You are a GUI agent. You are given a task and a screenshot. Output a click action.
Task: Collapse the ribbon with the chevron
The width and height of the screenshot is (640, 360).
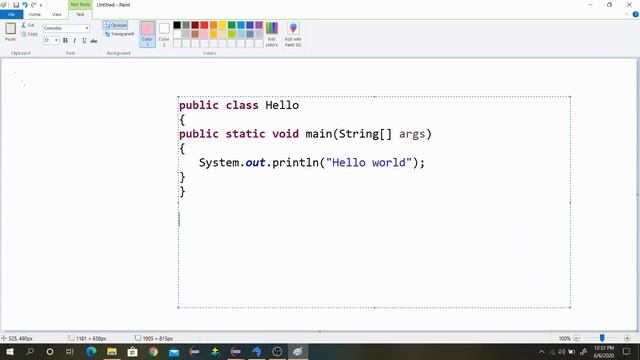coord(627,14)
